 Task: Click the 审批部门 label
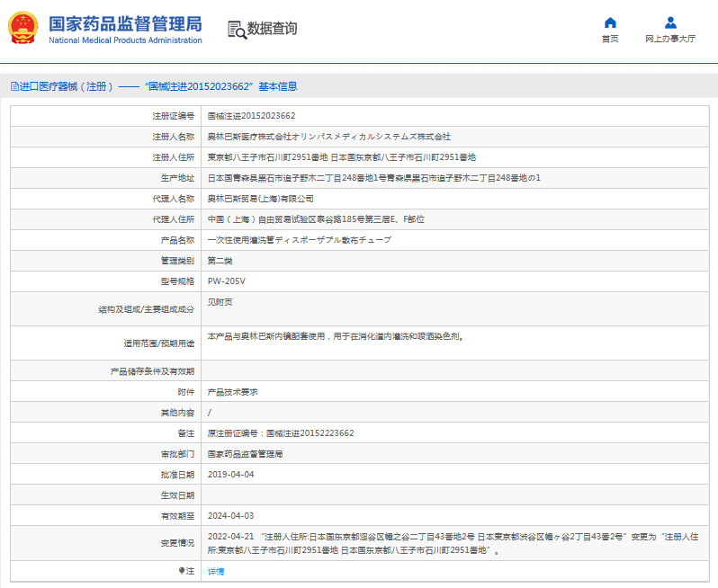coord(177,454)
